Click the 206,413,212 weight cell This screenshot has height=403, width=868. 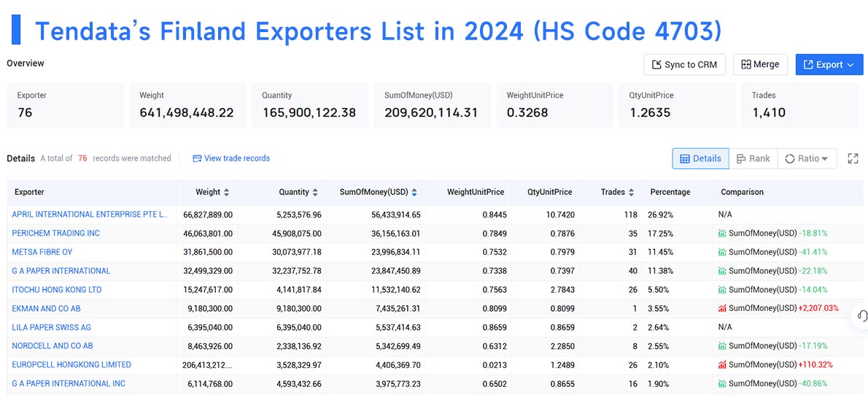208,365
